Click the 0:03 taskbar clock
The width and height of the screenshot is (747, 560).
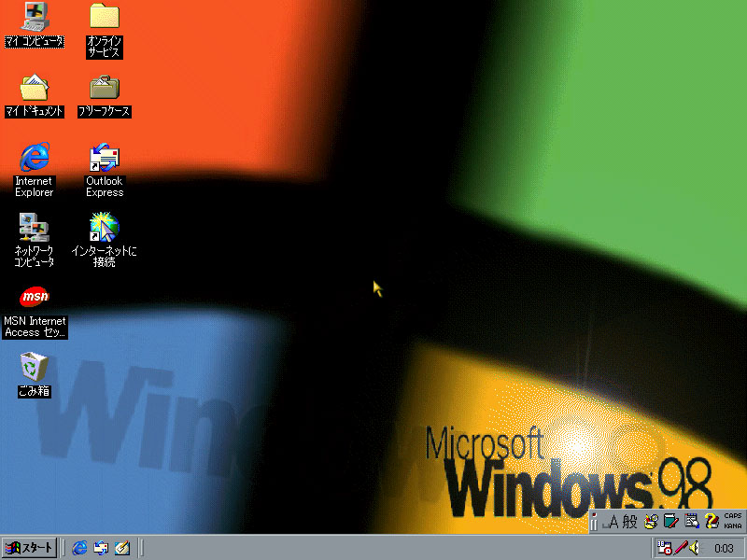[724, 549]
